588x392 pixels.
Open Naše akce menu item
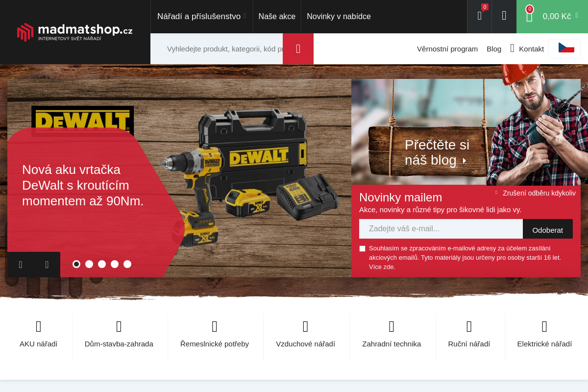point(277,16)
